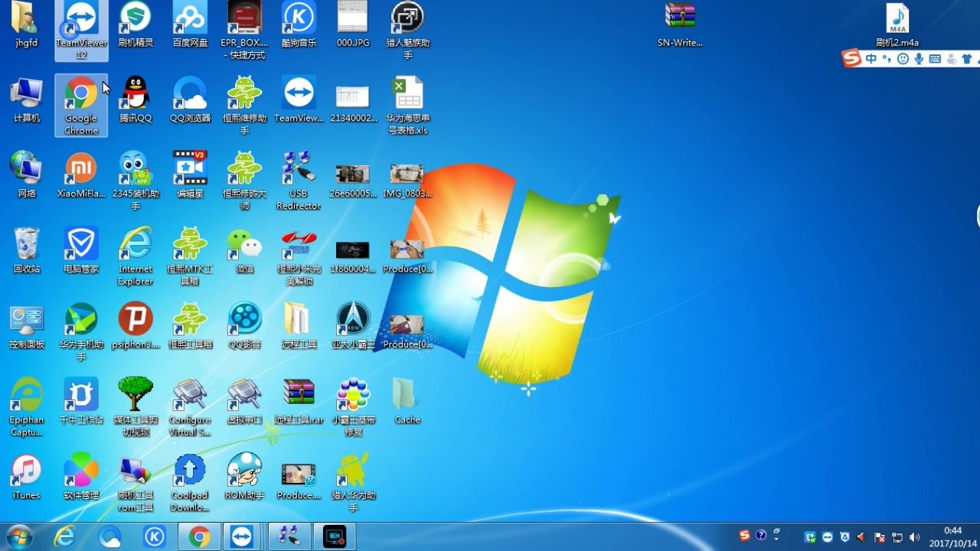Image resolution: width=980 pixels, height=551 pixels.
Task: Open Internet Explorer desktop shortcut
Action: click(136, 256)
